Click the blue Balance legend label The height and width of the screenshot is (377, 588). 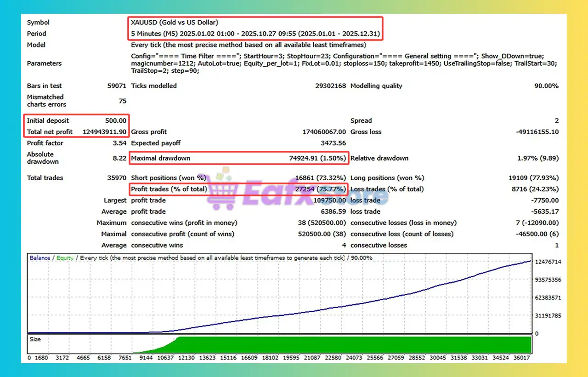coord(40,258)
